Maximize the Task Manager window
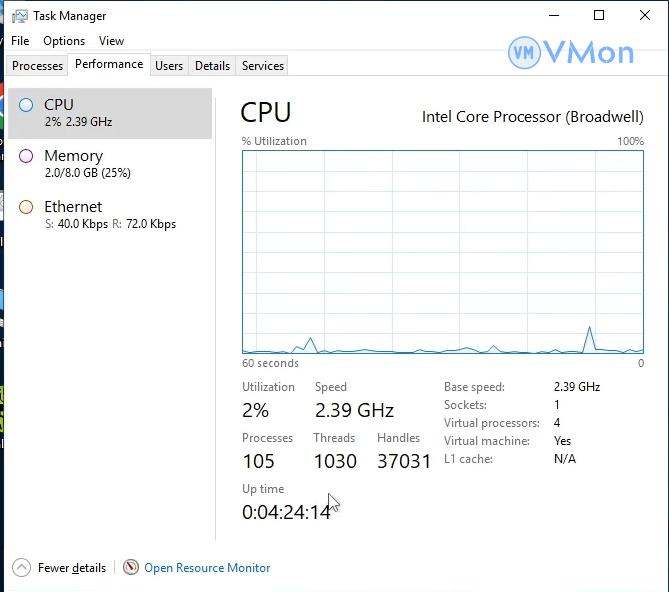The image size is (669, 592). pyautogui.click(x=599, y=16)
